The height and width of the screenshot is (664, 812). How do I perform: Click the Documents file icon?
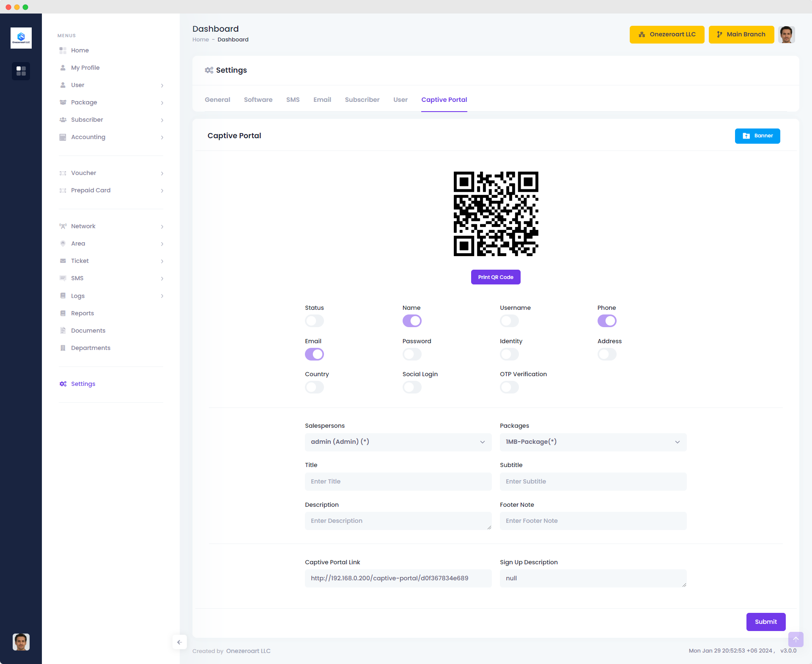pos(63,331)
